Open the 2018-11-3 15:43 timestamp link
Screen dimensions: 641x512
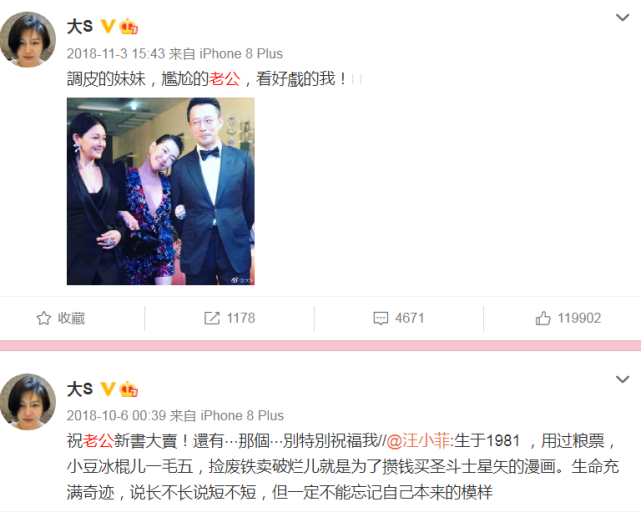click(116, 54)
